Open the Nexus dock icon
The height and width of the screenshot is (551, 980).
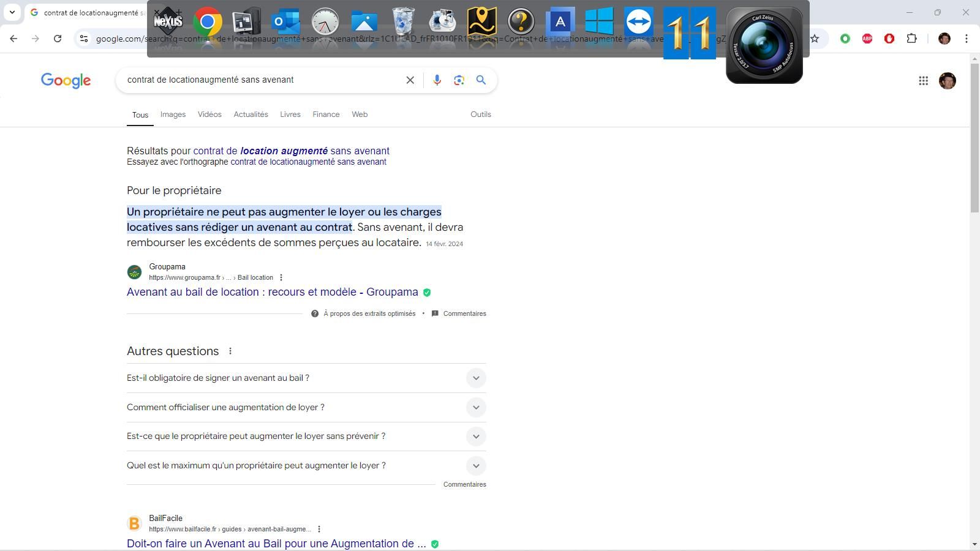click(168, 22)
